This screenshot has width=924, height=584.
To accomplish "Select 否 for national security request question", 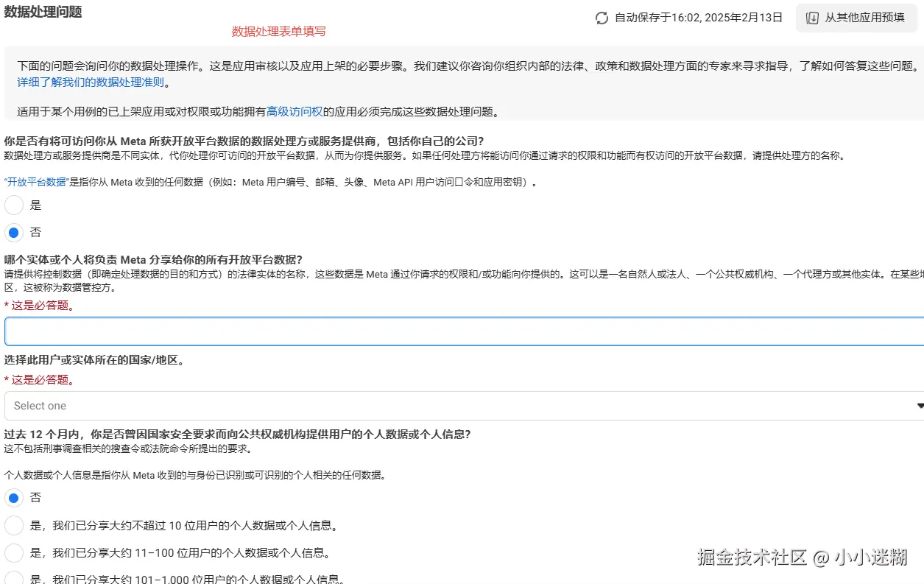I will click(x=14, y=498).
